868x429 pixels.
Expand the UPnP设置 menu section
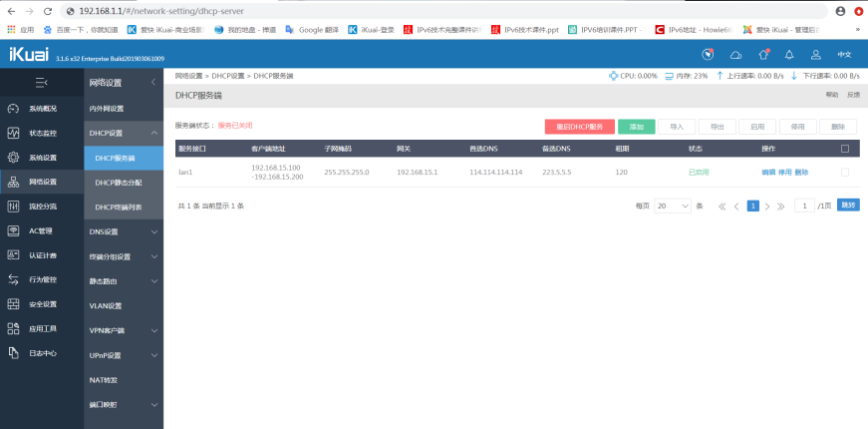(154, 355)
